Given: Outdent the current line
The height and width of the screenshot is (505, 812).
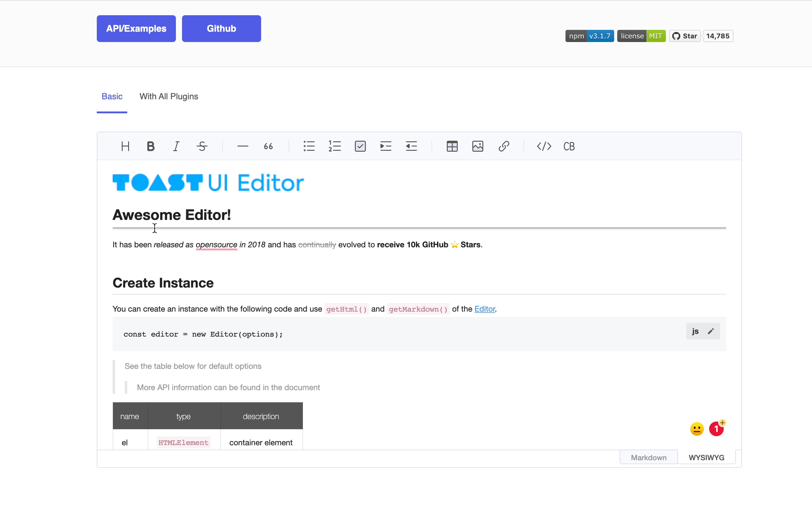Looking at the screenshot, I should coord(411,146).
